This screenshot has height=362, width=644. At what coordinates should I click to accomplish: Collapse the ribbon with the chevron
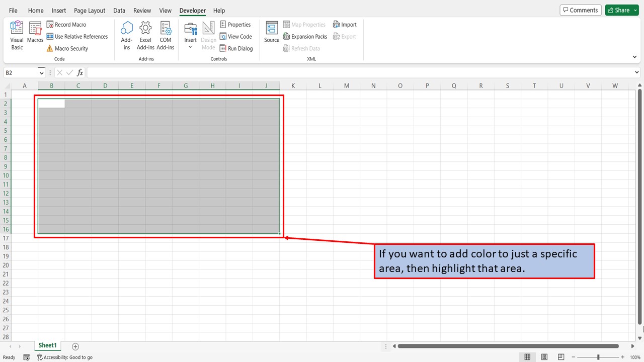(x=634, y=57)
